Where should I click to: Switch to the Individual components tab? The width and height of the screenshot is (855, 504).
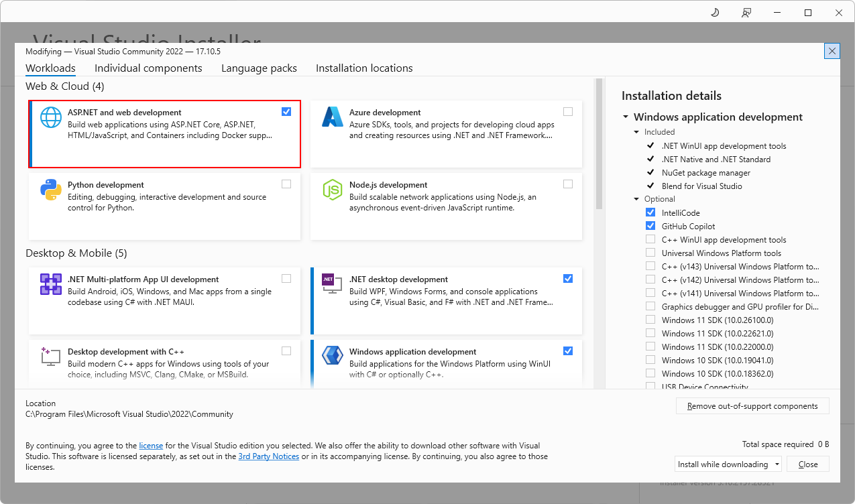[148, 68]
